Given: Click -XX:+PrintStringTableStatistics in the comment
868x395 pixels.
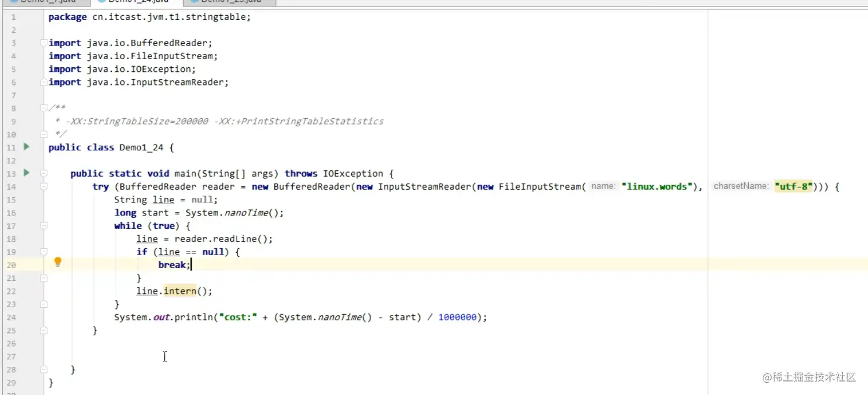Looking at the screenshot, I should [299, 121].
